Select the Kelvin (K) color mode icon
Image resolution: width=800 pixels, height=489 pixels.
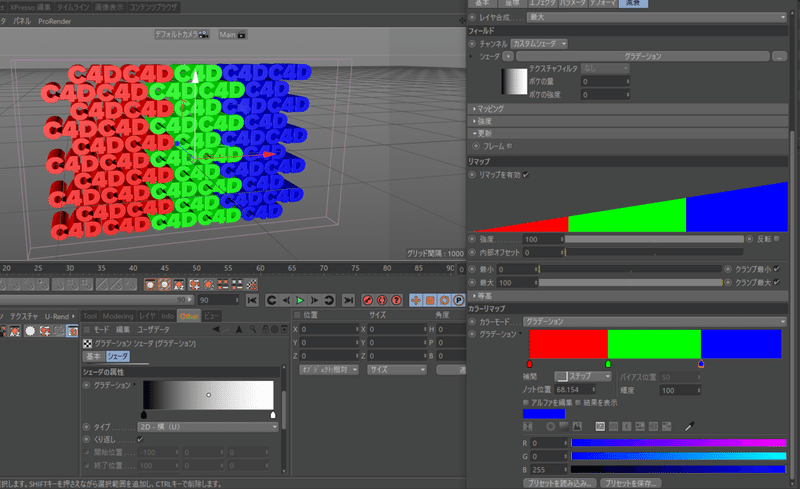pos(627,426)
